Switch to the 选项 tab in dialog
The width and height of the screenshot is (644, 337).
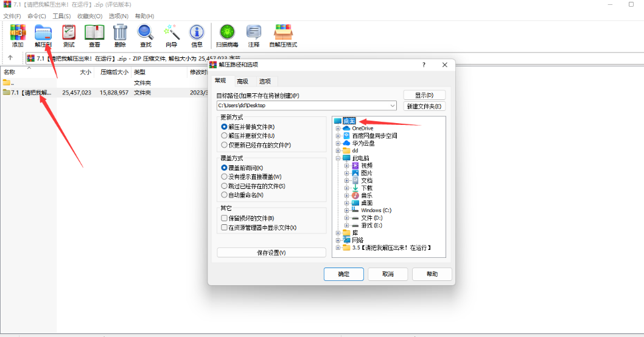[x=265, y=82]
